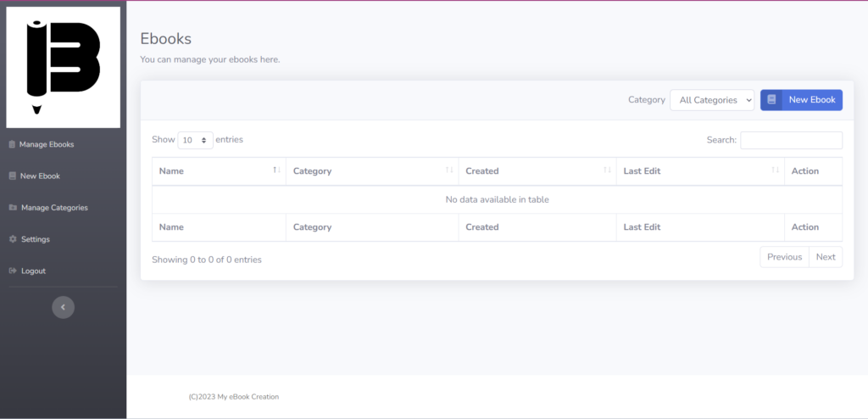Open Manage Ebooks in sidebar
The width and height of the screenshot is (868, 419).
pos(47,145)
